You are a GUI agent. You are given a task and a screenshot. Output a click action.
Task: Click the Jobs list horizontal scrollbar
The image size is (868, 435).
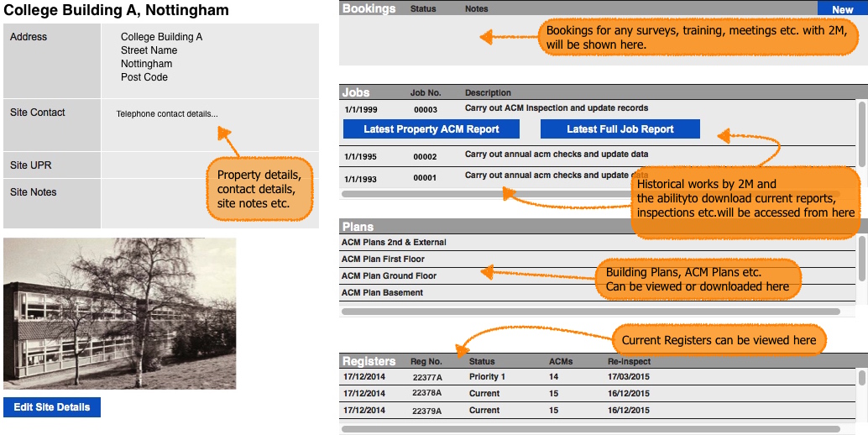coord(591,194)
